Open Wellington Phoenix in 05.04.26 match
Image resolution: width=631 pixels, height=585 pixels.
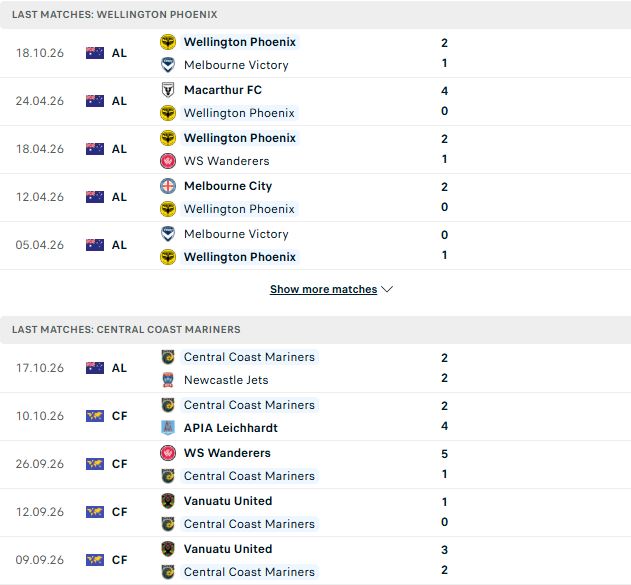[240, 257]
